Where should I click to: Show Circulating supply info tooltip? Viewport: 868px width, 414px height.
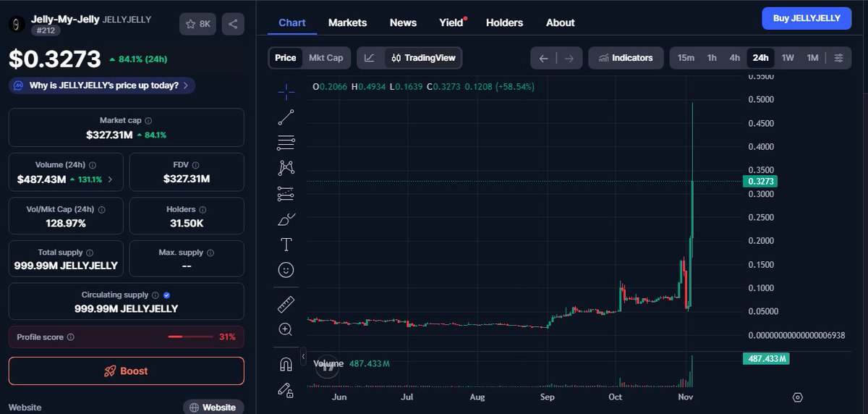155,295
